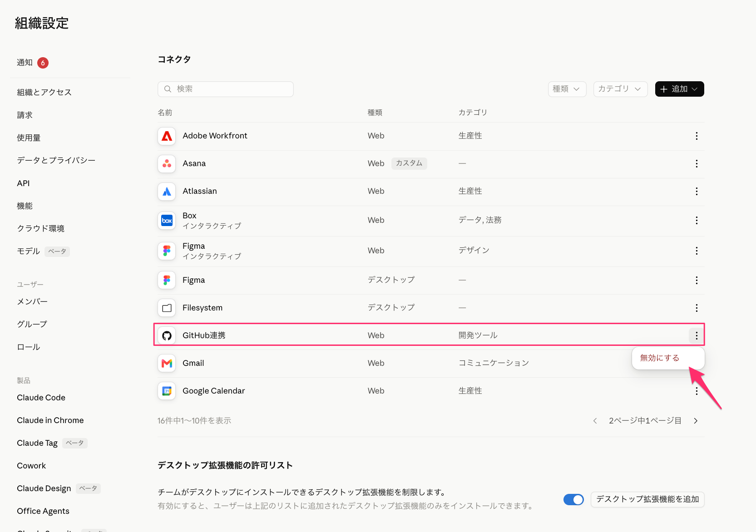Screen dimensions: 756x532
Task: Open Claude Design settings
Action: (44, 488)
